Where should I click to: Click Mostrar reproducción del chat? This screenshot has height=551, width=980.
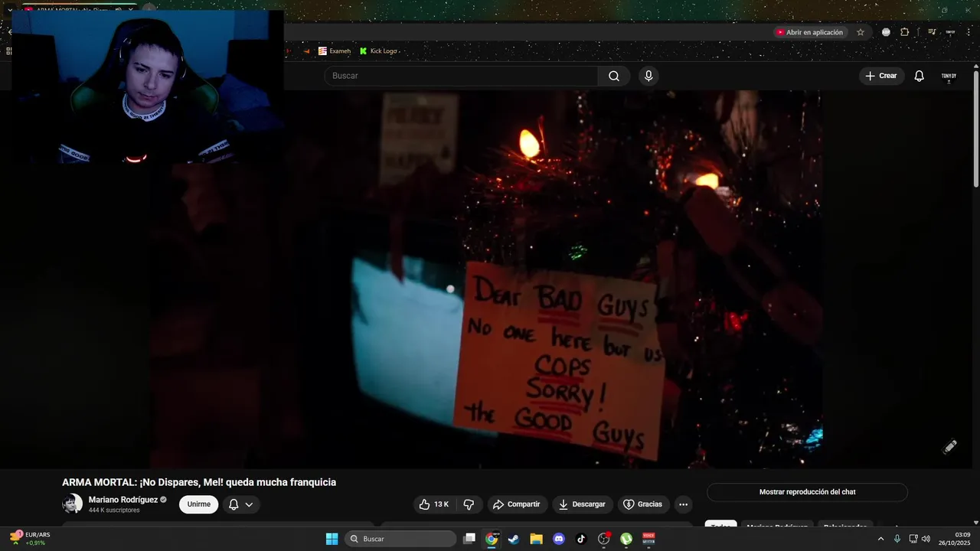coord(807,492)
